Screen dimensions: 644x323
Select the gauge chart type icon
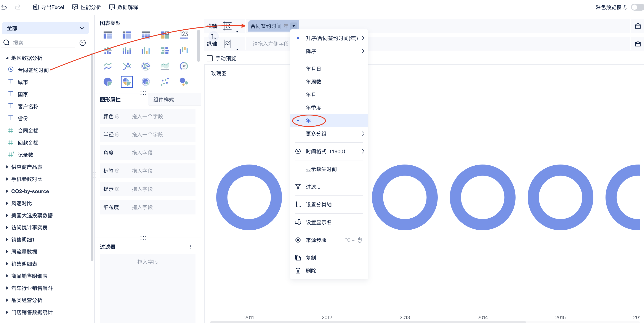click(x=184, y=66)
